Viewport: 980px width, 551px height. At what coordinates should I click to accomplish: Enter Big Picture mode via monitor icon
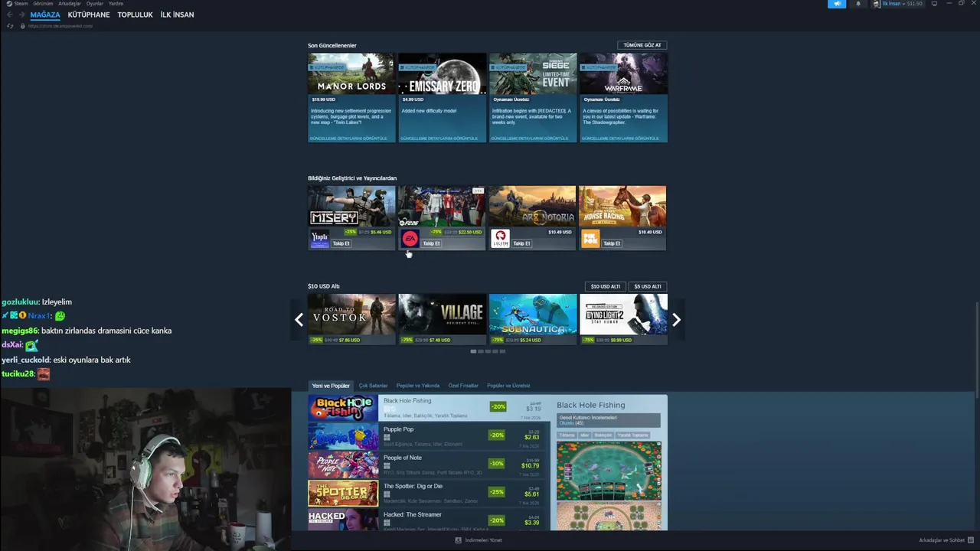[934, 4]
